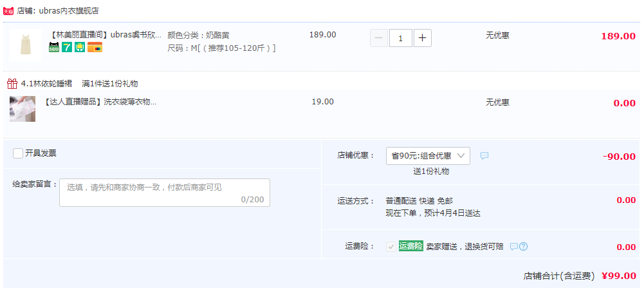644x288 pixels.
Task: Decrease quantity with the minus button
Action: click(379, 38)
